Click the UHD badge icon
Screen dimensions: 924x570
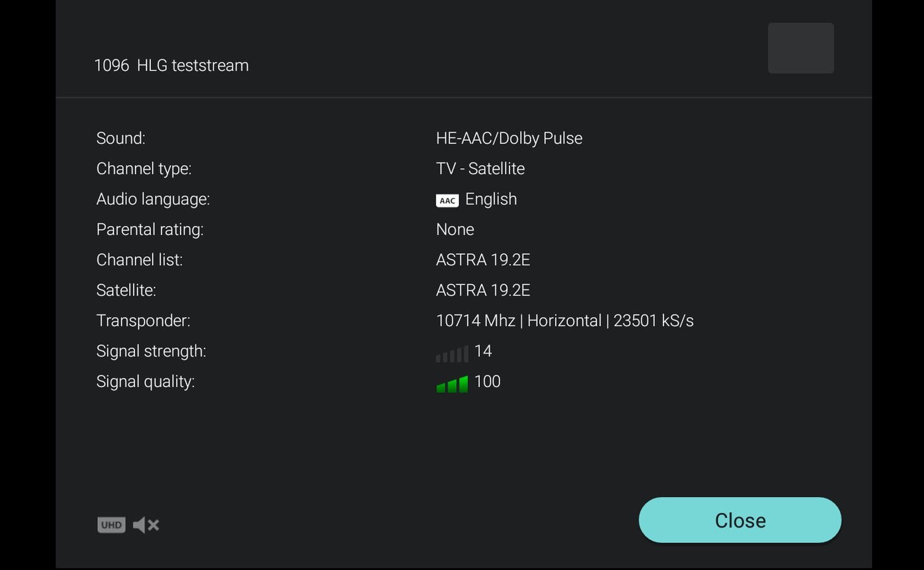111,525
